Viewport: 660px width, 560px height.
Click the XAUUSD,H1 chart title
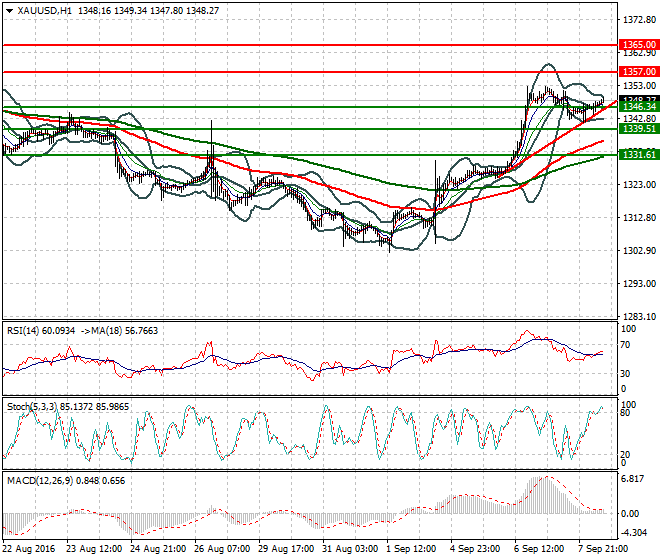point(45,11)
